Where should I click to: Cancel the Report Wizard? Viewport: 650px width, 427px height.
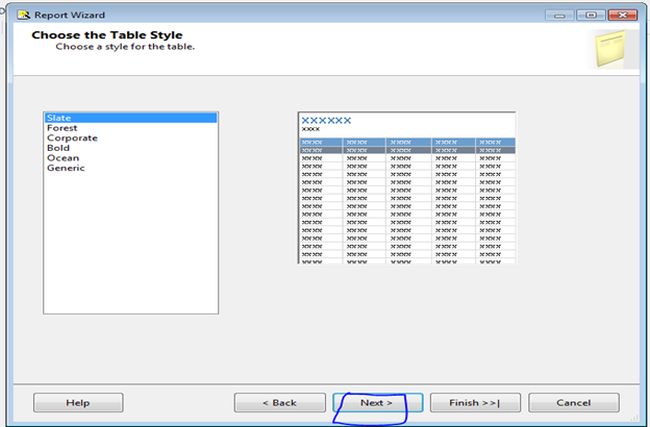coord(574,403)
